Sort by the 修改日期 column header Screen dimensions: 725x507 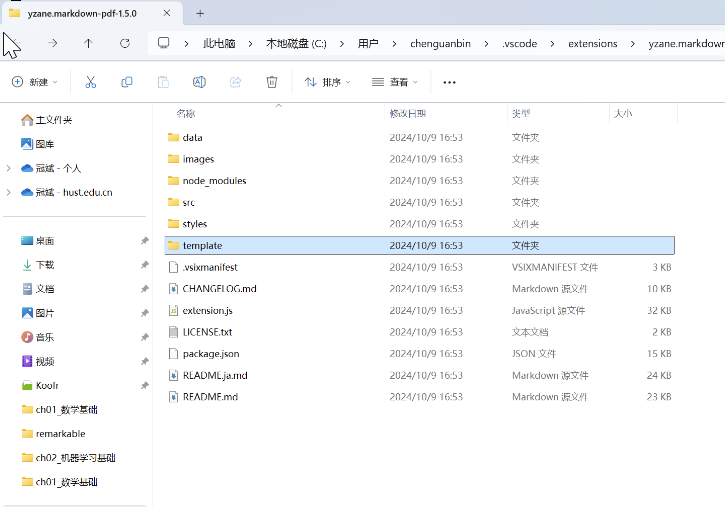[x=407, y=114]
